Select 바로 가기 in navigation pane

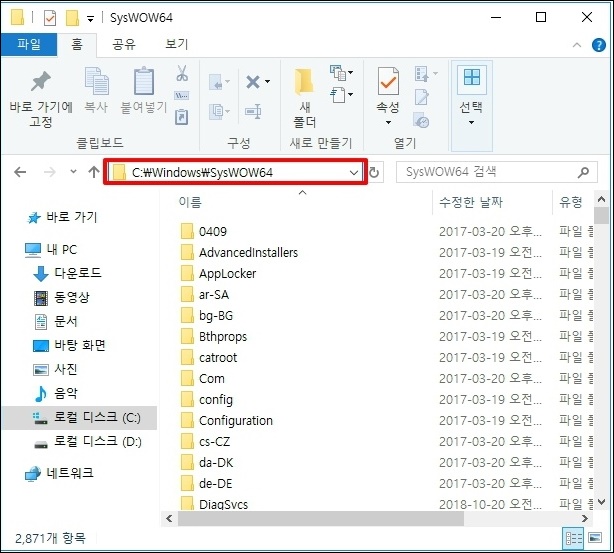point(61,217)
